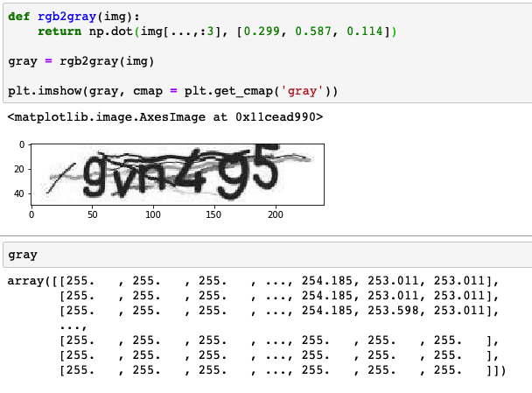The image size is (532, 393).
Task: Click the plt.imshow code line
Action: click(172, 90)
